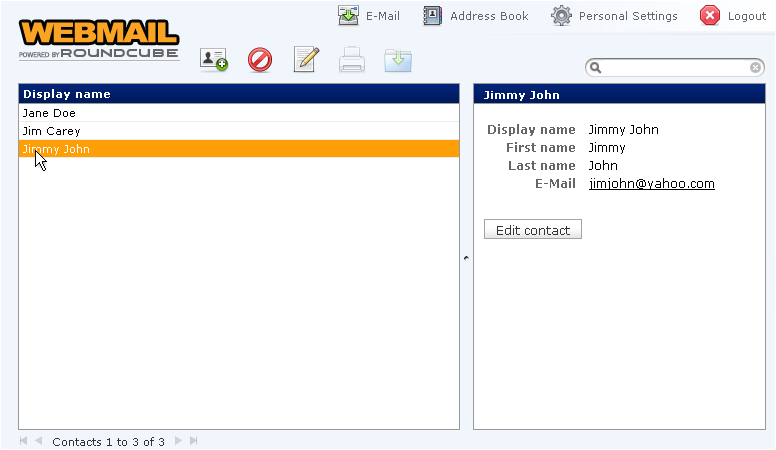Click the print contact toolbar icon
776x450 pixels.
click(352, 60)
